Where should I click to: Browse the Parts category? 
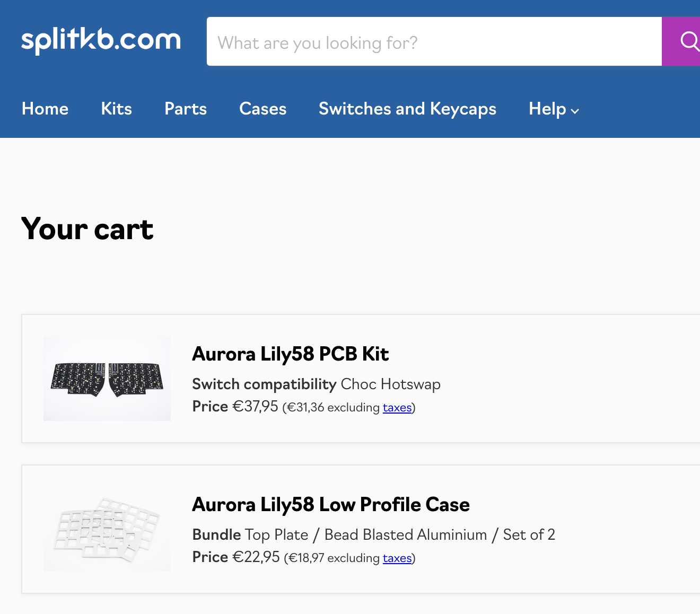pyautogui.click(x=186, y=109)
